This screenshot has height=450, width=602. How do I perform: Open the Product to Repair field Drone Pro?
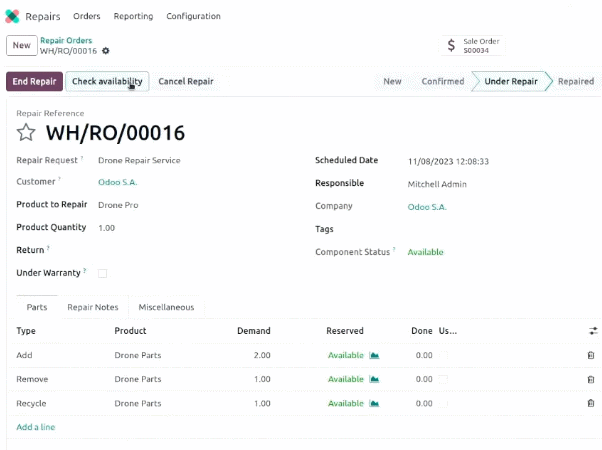pyautogui.click(x=118, y=205)
